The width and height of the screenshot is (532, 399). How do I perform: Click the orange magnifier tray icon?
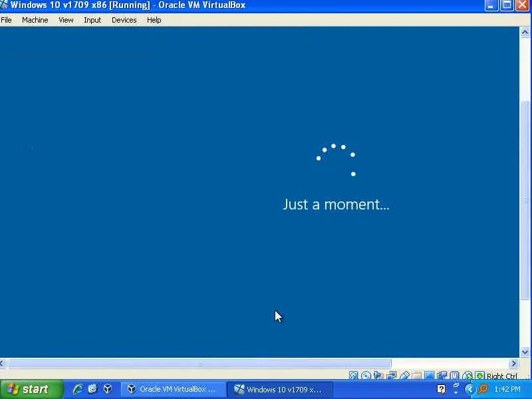pos(483,389)
